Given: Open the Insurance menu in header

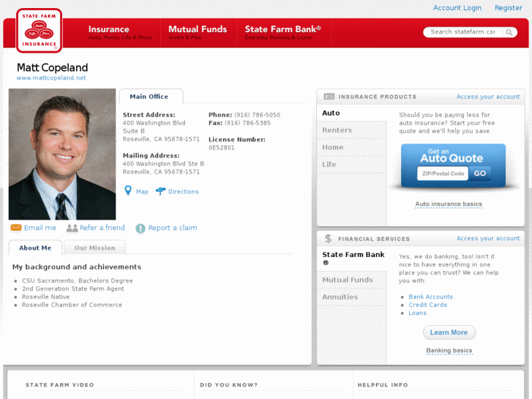Looking at the screenshot, I should pos(120,33).
